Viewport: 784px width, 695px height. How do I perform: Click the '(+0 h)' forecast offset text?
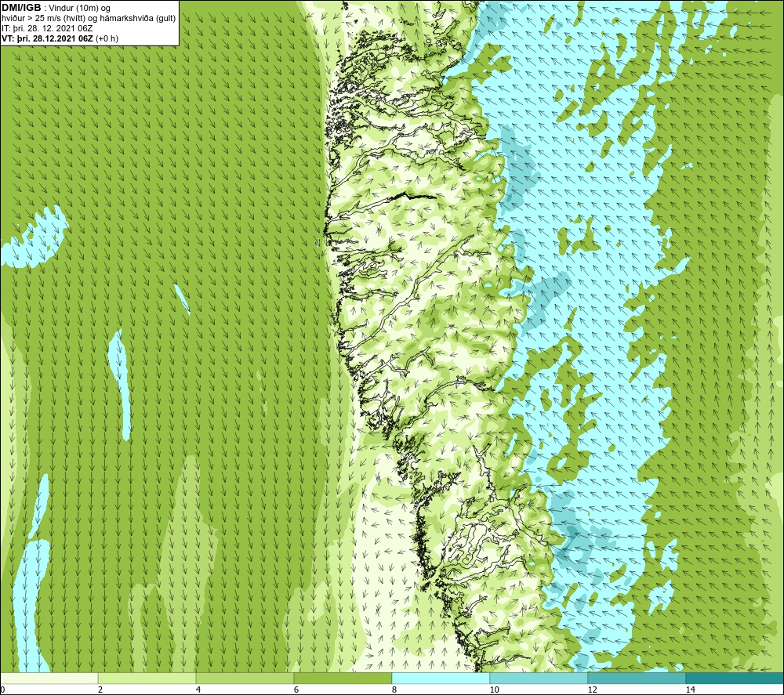pyautogui.click(x=107, y=38)
